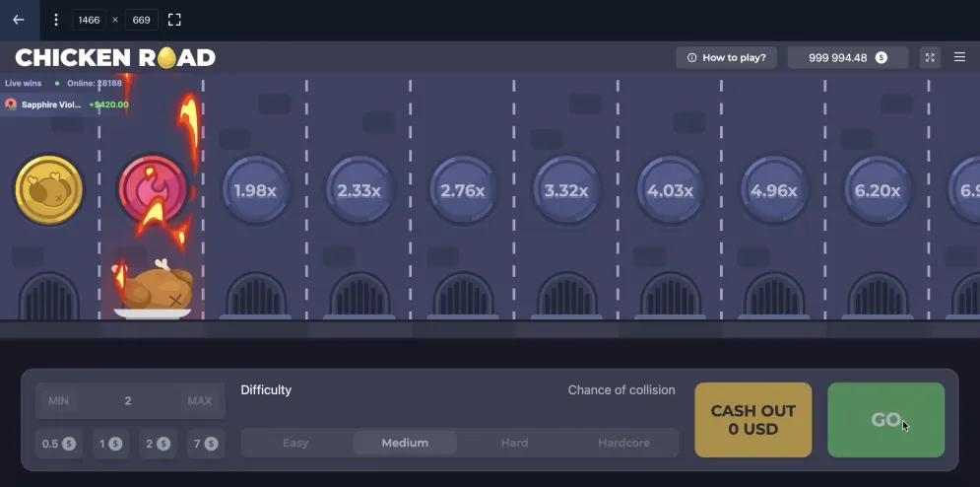The width and height of the screenshot is (980, 487).
Task: Click CASH OUT 0 USD button
Action: (753, 420)
